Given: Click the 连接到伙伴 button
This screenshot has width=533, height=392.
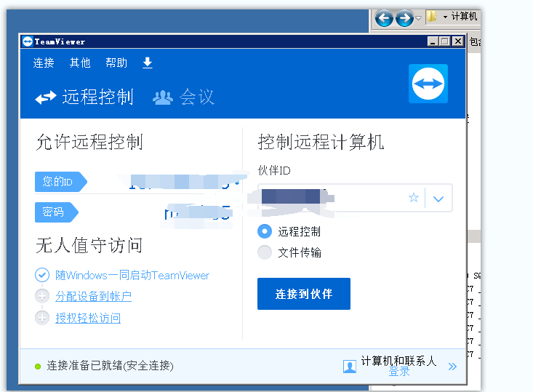Looking at the screenshot, I should [x=304, y=294].
